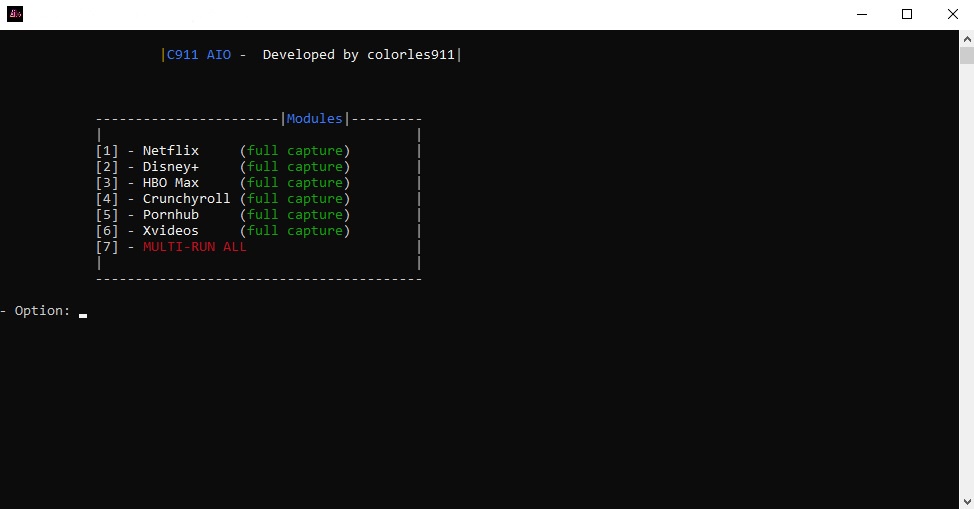Close the console window
The height and width of the screenshot is (509, 974).
click(952, 14)
